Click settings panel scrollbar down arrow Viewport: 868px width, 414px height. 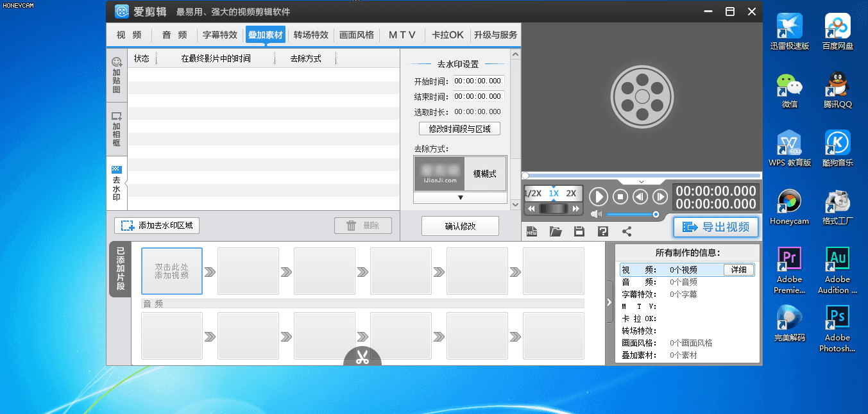(x=515, y=204)
